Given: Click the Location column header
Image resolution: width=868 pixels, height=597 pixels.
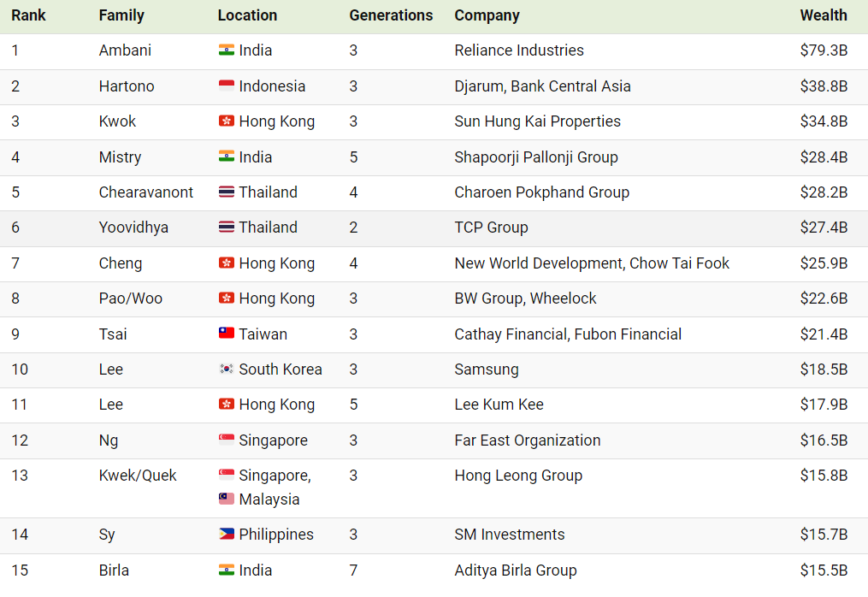Looking at the screenshot, I should point(247,15).
